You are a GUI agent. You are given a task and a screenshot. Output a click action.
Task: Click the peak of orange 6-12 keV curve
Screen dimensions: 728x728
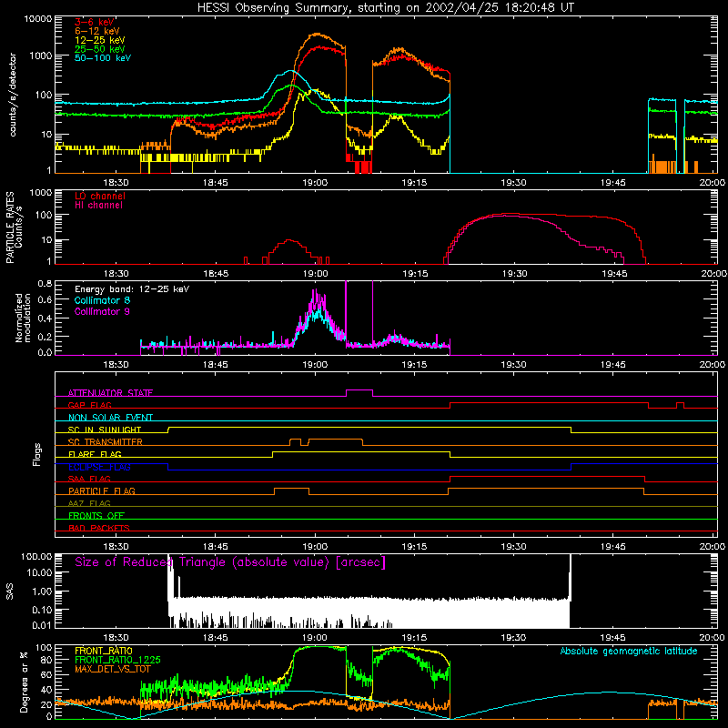click(317, 34)
